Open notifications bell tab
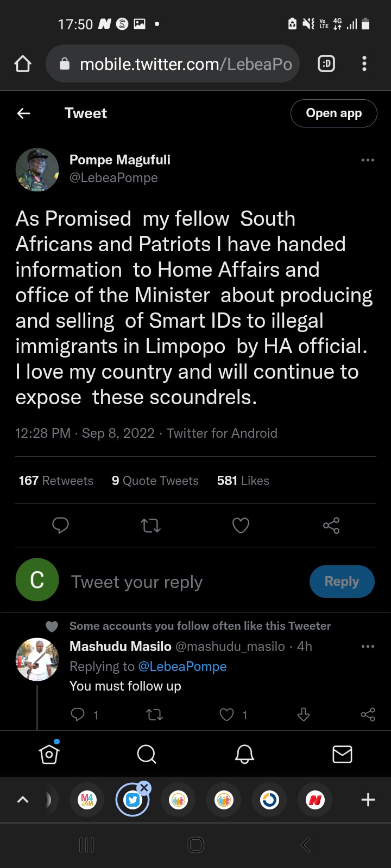Viewport: 391px width, 868px height. click(244, 754)
